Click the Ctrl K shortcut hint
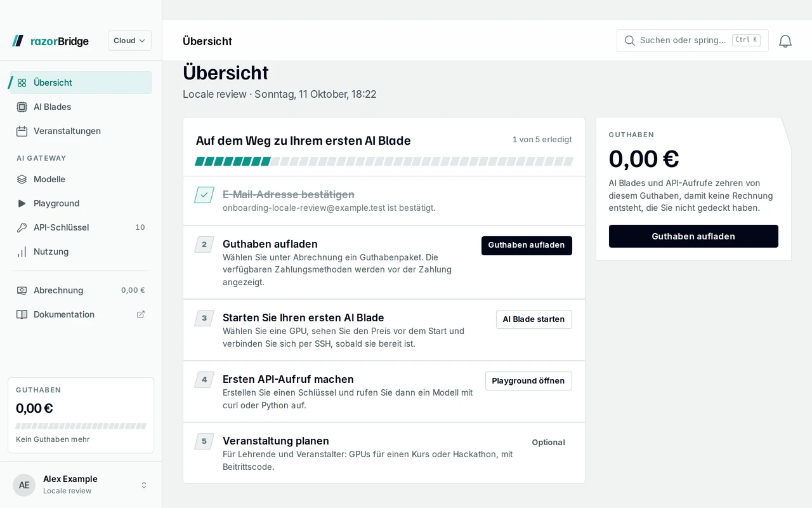The image size is (812, 508). tap(746, 40)
